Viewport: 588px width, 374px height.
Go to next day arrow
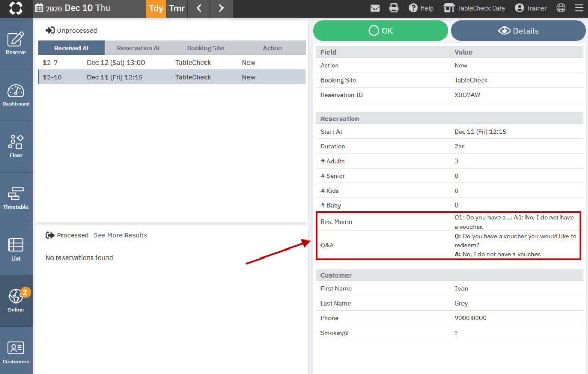(x=221, y=8)
